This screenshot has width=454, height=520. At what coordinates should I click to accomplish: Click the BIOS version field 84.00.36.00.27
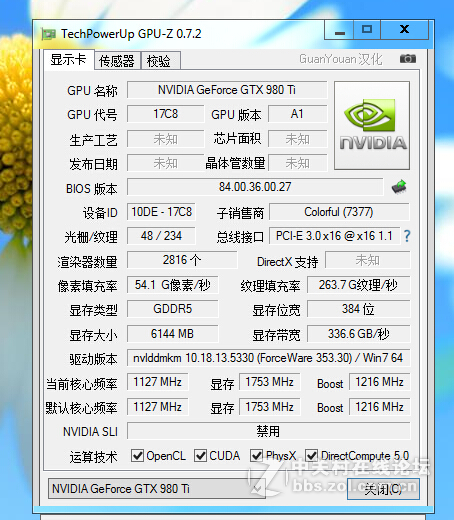point(255,187)
